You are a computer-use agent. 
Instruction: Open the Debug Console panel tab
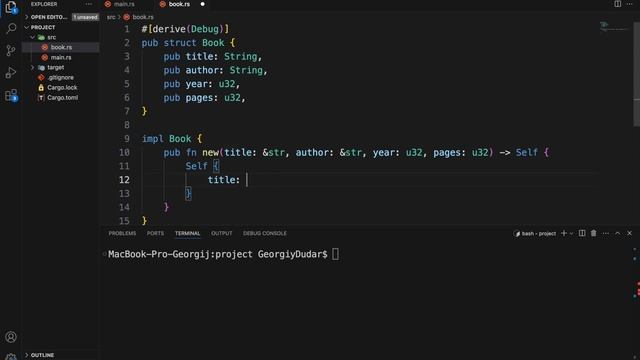[x=265, y=233]
